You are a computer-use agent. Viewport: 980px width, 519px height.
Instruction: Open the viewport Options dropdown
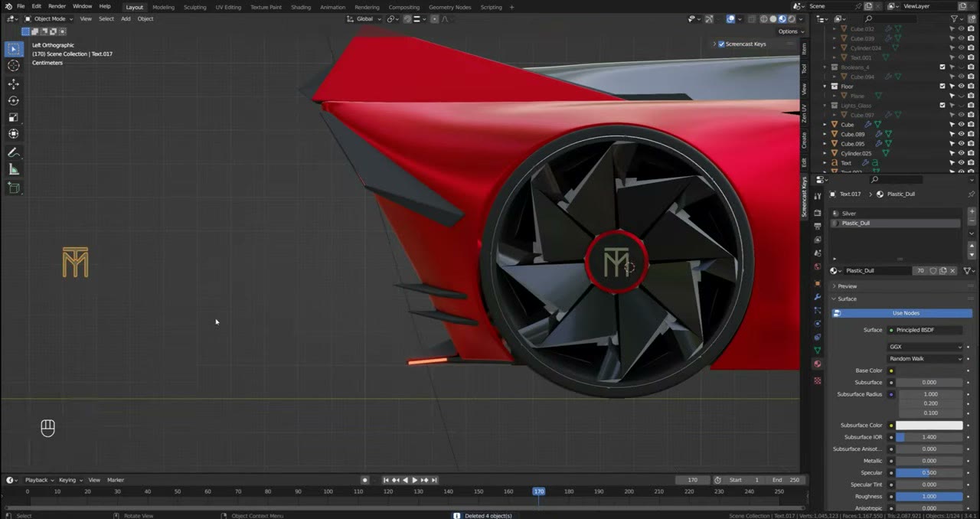point(791,31)
